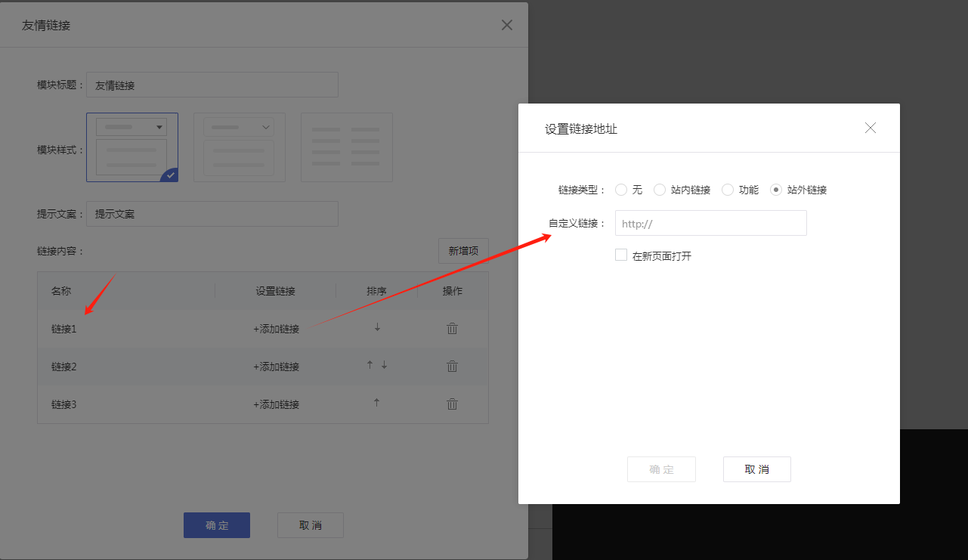
Task: Open +添加链接 for 链接2
Action: pyautogui.click(x=277, y=367)
